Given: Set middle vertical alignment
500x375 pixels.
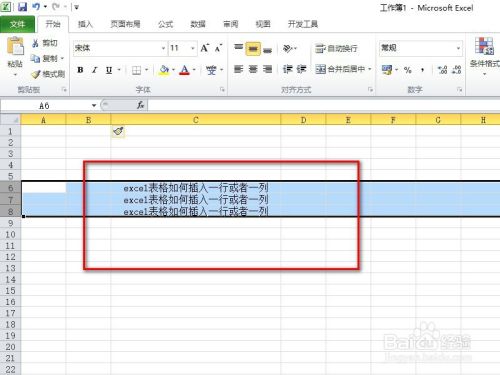Looking at the screenshot, I should 253,49.
